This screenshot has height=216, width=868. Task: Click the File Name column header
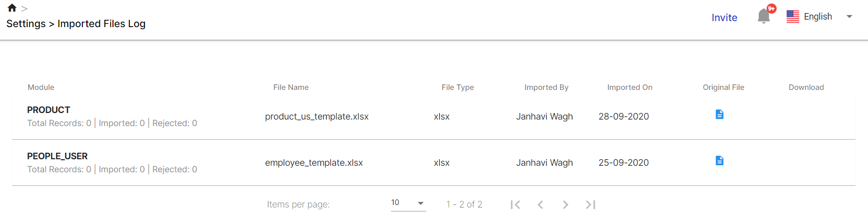(x=291, y=87)
